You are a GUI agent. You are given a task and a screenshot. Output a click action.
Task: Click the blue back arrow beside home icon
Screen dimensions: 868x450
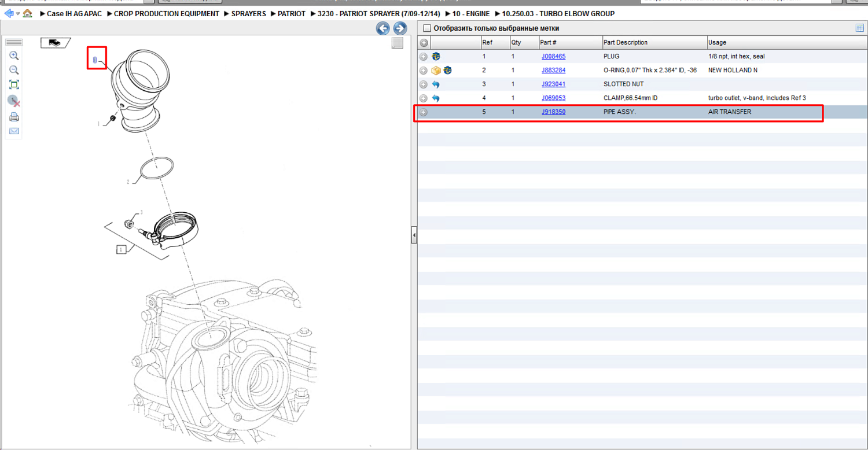pyautogui.click(x=9, y=13)
